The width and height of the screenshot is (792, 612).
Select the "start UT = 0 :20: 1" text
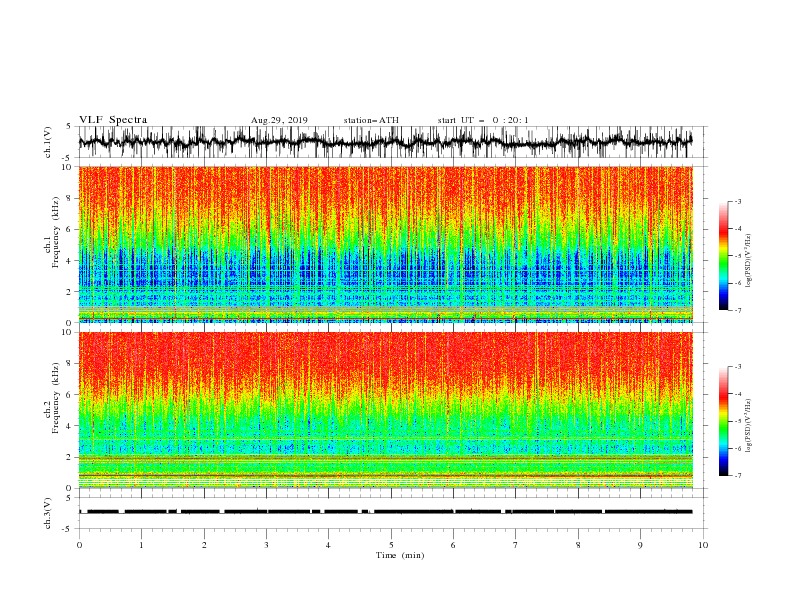483,120
